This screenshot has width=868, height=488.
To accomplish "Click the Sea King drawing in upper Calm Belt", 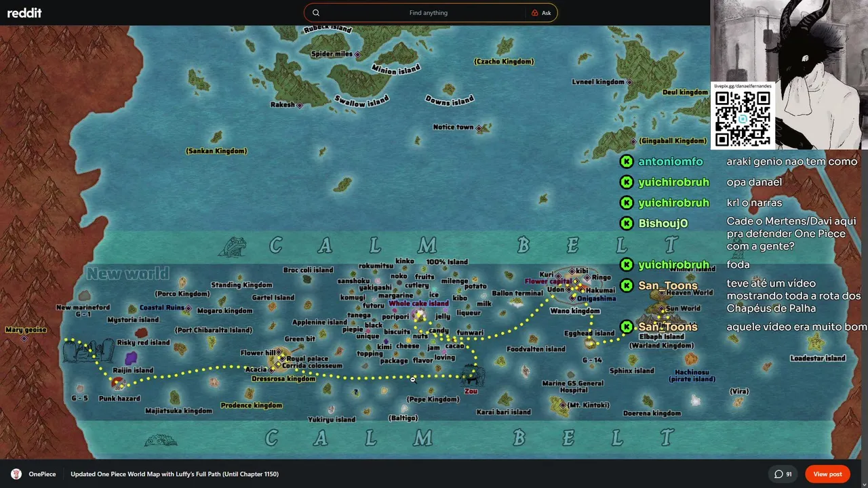I will tap(233, 246).
